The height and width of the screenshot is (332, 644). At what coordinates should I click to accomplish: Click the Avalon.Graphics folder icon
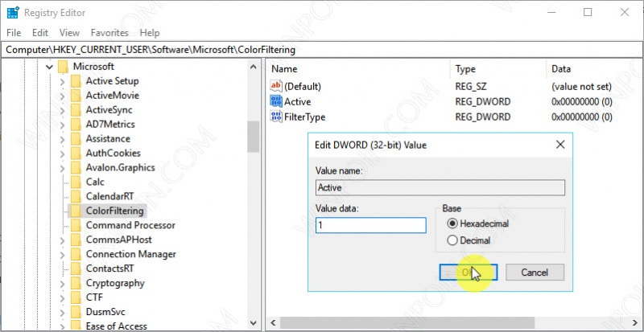click(76, 167)
